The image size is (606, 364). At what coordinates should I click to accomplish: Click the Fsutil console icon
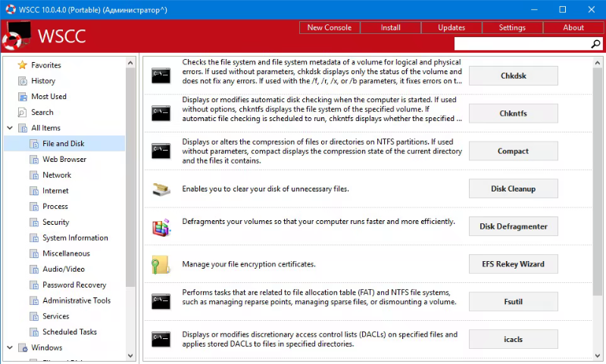(161, 302)
